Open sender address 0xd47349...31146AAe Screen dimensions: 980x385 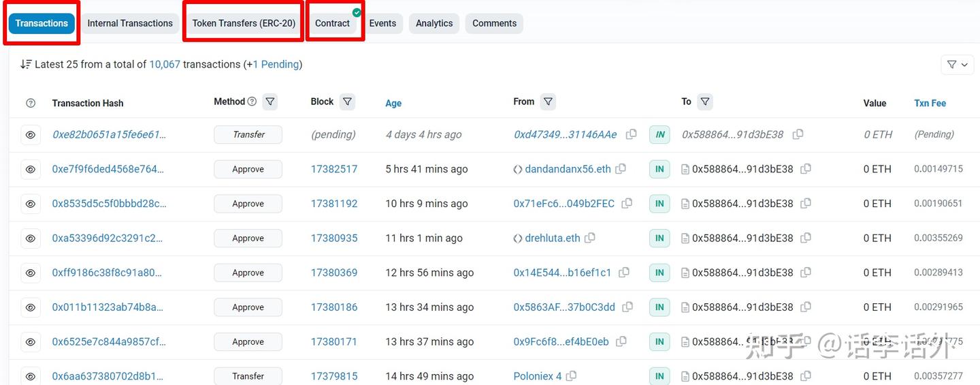coord(565,135)
